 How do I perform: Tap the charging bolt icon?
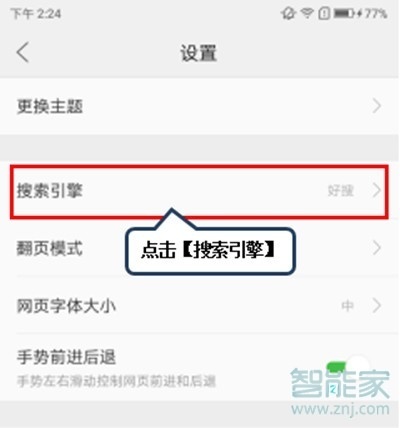click(359, 13)
